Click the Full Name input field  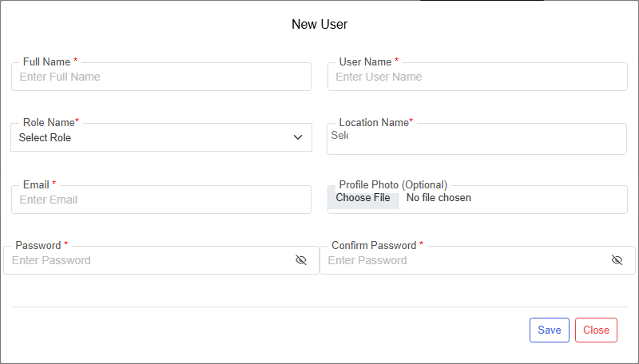(161, 77)
